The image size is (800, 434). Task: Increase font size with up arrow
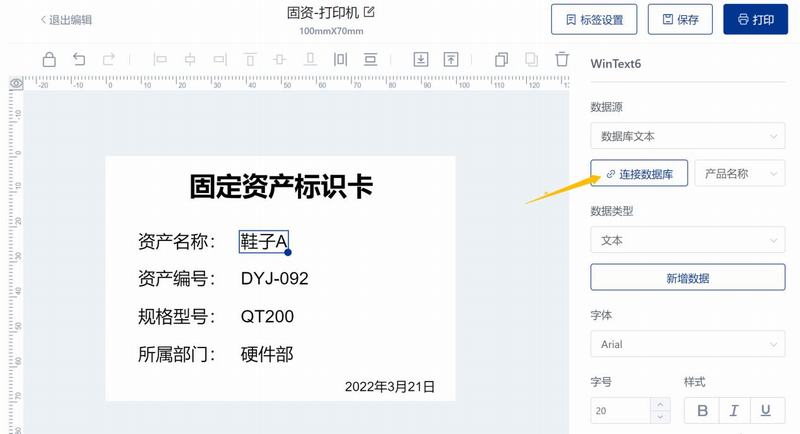660,404
